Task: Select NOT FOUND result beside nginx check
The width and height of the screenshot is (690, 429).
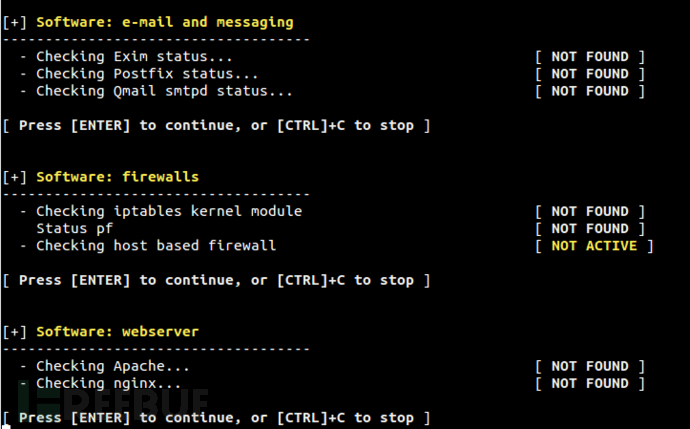Action: (589, 383)
